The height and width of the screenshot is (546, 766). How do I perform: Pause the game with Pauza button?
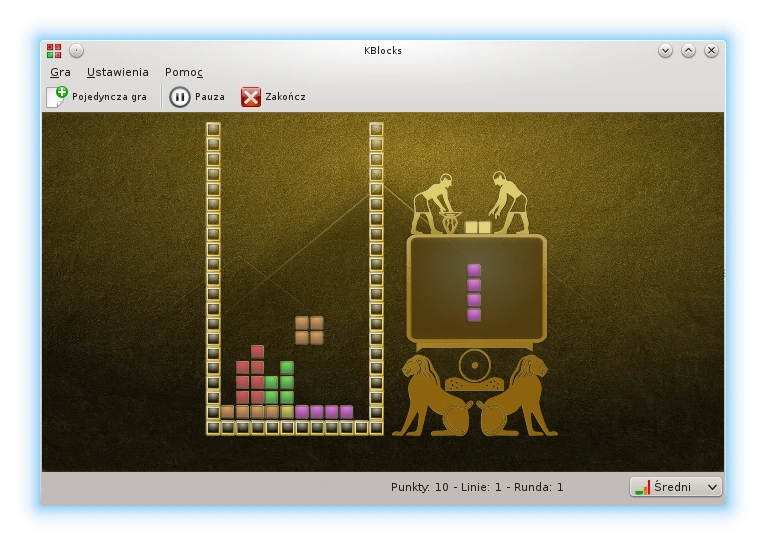(197, 97)
